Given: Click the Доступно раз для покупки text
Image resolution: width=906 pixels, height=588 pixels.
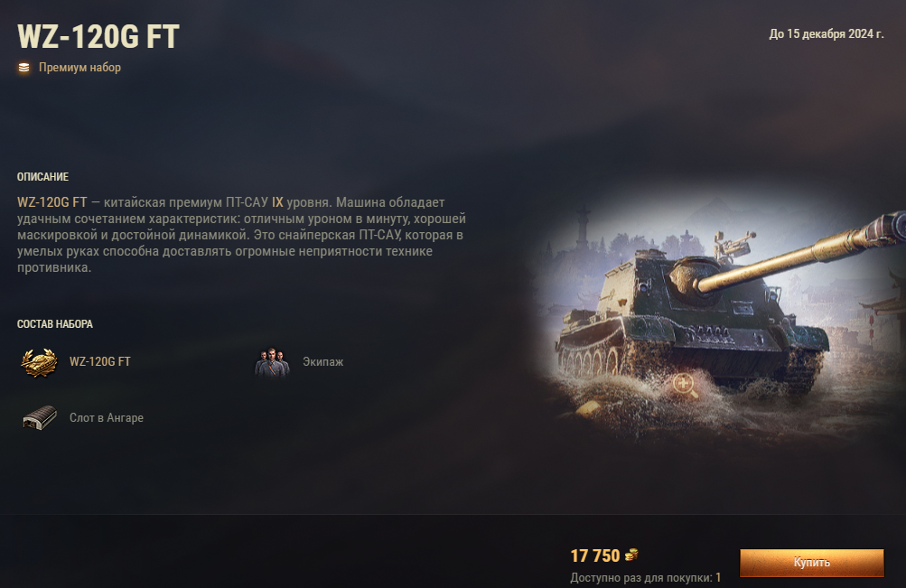Looking at the screenshot, I should pyautogui.click(x=646, y=577).
